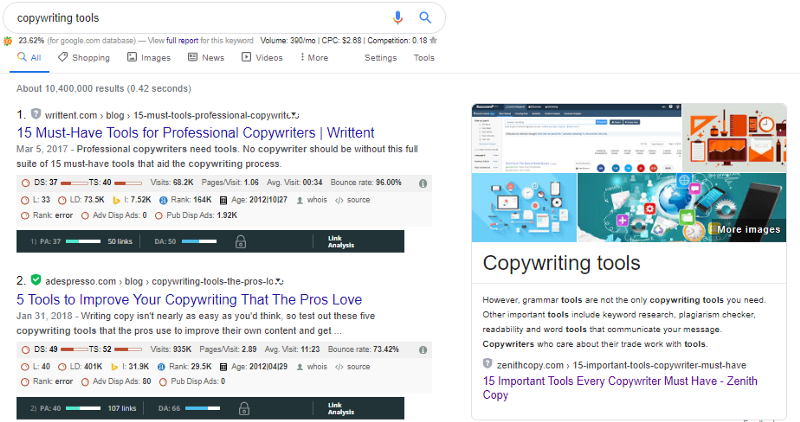This screenshot has width=800, height=422.
Task: Switch to the News tab
Action: [206, 58]
